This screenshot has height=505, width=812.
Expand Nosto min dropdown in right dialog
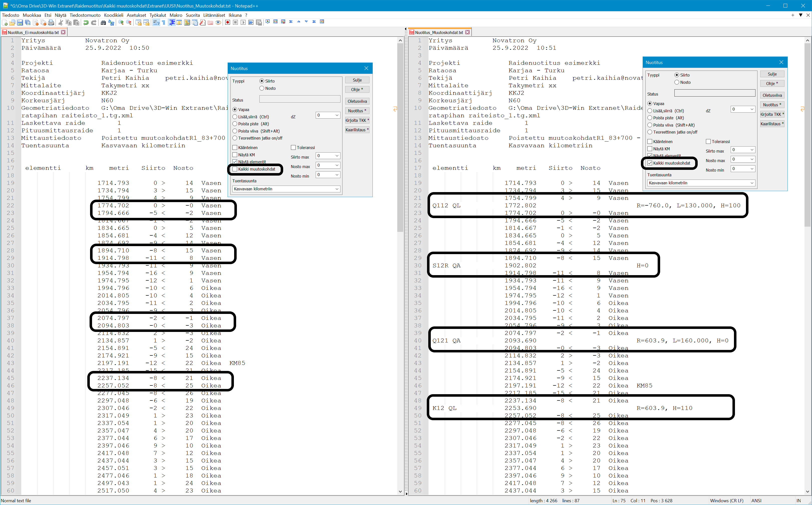coord(752,169)
